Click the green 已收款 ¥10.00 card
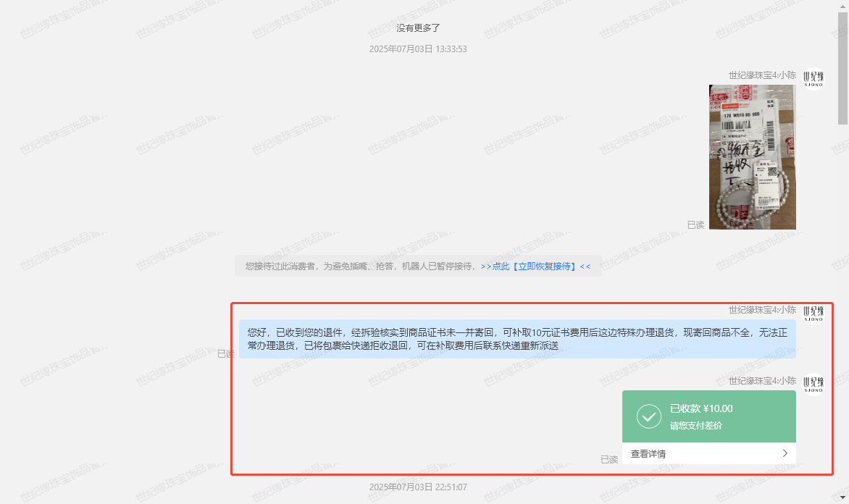The image size is (849, 504). (708, 416)
